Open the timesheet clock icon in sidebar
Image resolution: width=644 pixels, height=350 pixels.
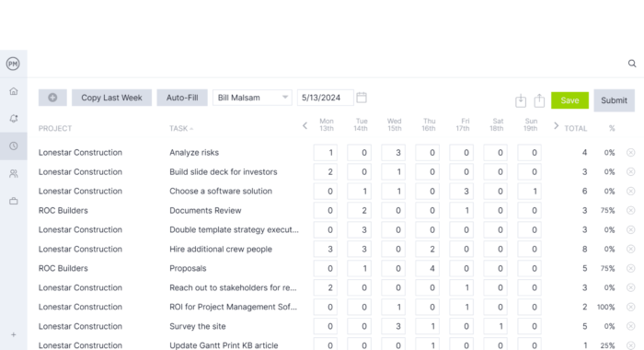click(x=14, y=146)
